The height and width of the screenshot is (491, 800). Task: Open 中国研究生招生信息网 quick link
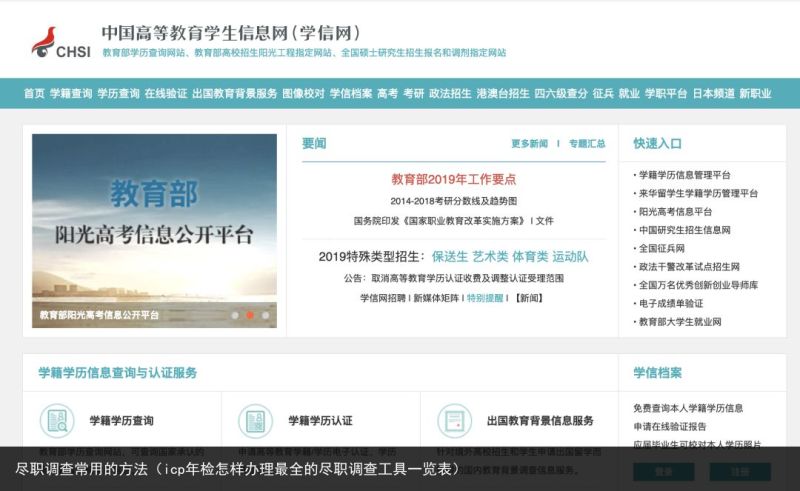[x=685, y=230]
